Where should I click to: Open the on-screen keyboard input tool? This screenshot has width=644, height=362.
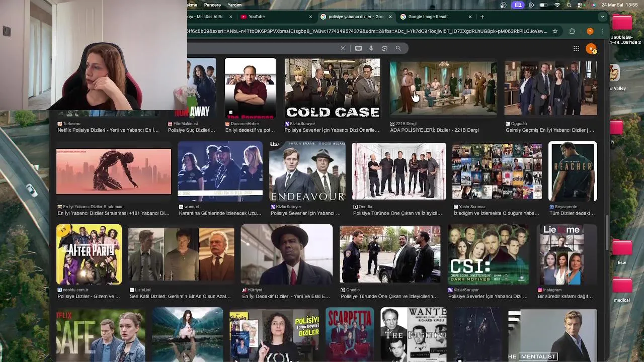(358, 48)
